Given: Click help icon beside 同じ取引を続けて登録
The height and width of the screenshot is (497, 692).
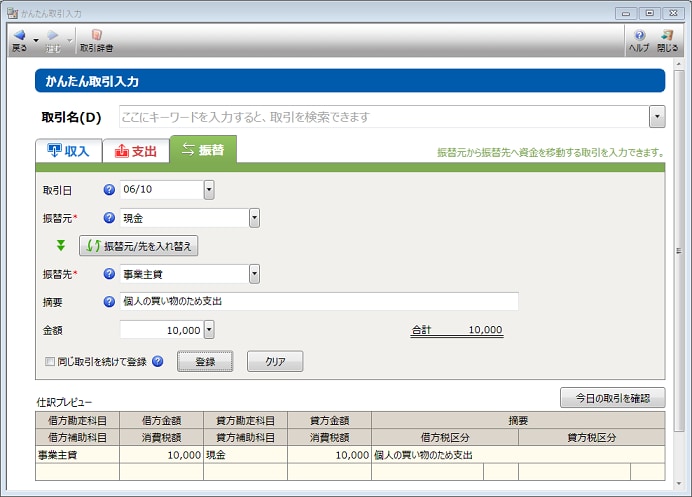Looking at the screenshot, I should (x=158, y=361).
